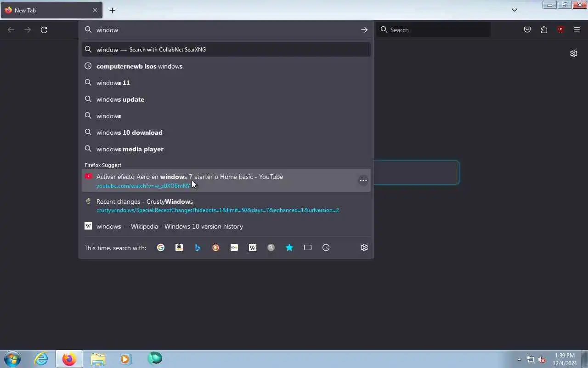Image resolution: width=588 pixels, height=368 pixels.
Task: Search history via the clock icon
Action: click(326, 247)
